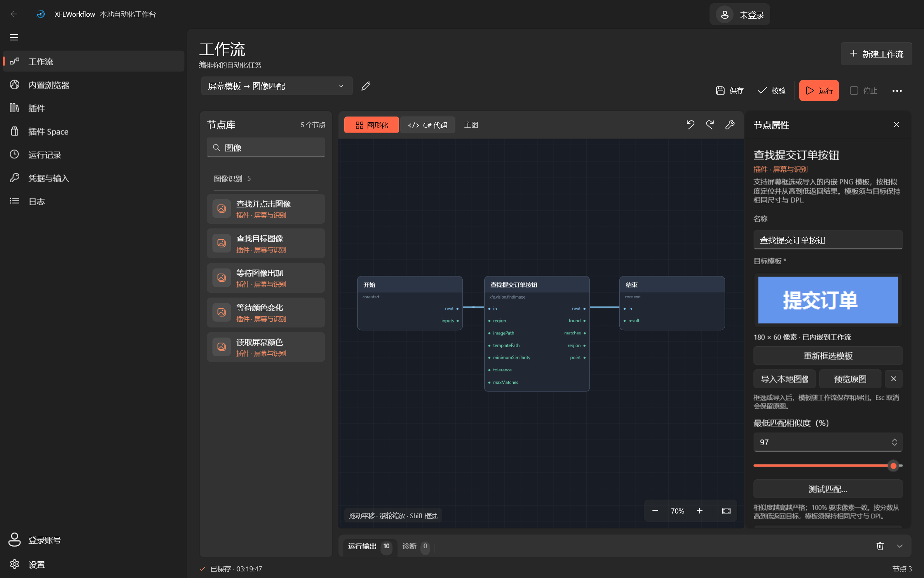Click the similarity slider handle
This screenshot has height=578, width=924.
click(x=893, y=465)
